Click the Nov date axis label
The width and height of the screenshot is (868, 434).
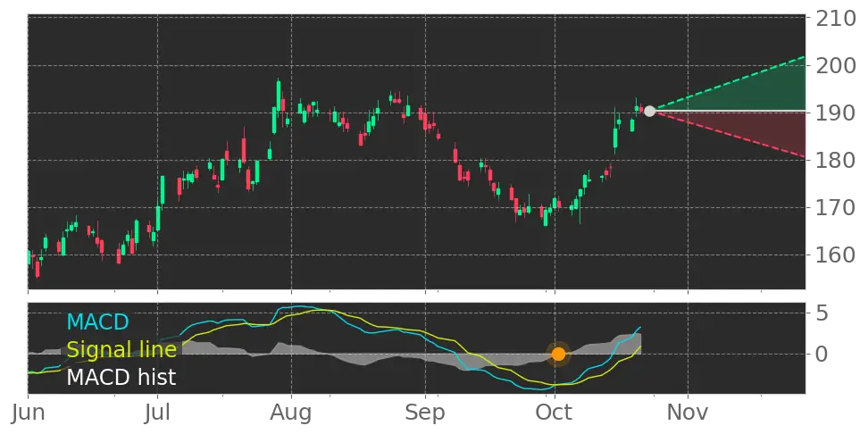click(688, 413)
